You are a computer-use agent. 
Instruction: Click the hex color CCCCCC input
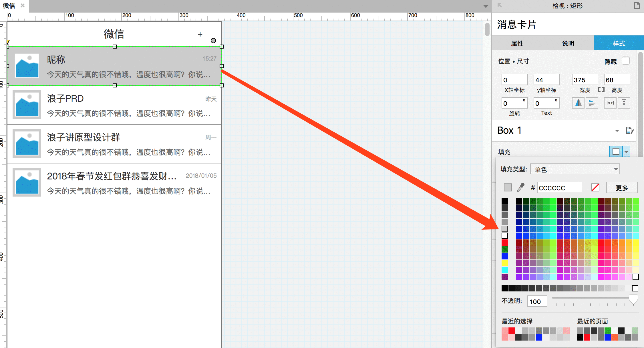click(x=559, y=188)
